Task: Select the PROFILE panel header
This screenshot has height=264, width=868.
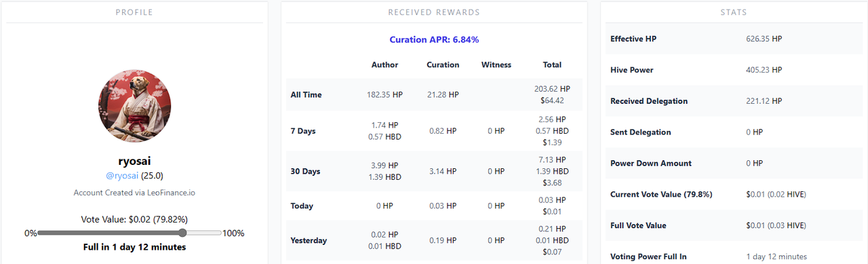Action: (134, 12)
